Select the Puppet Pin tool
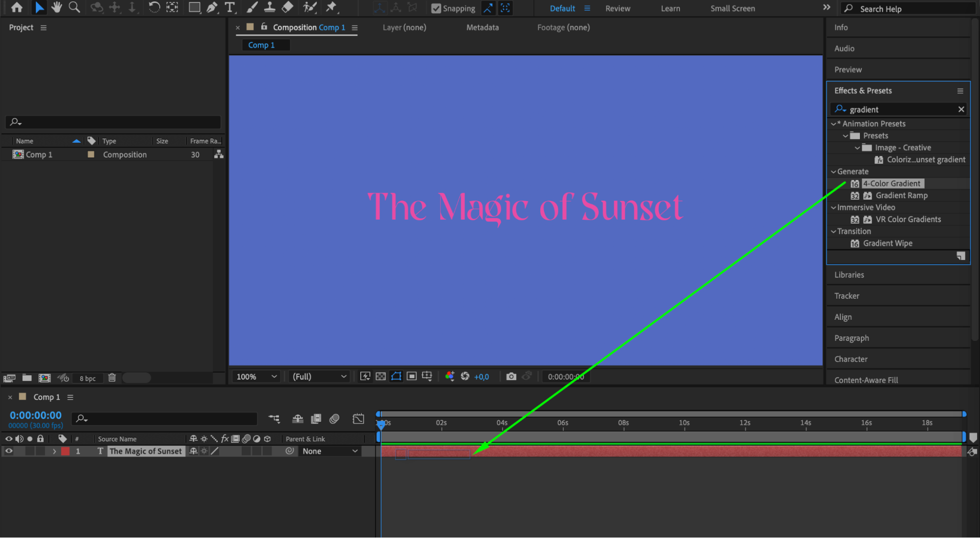The height and width of the screenshot is (538, 980). (331, 7)
